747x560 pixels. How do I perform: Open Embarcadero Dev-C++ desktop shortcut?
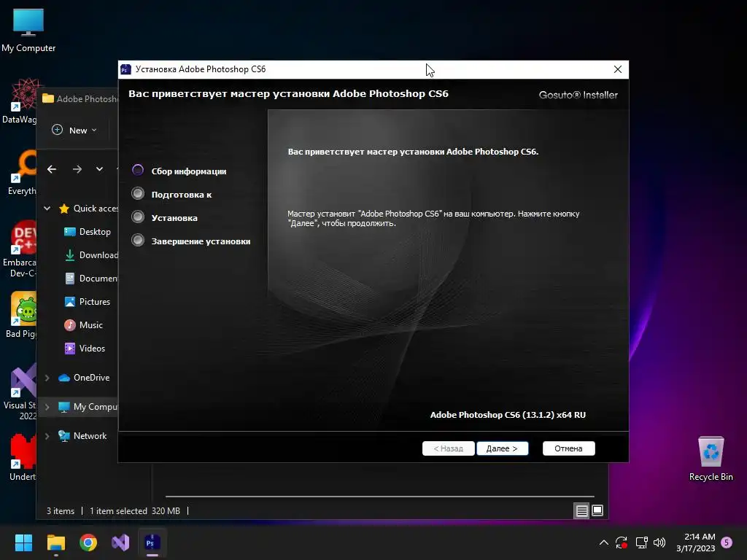coord(20,249)
